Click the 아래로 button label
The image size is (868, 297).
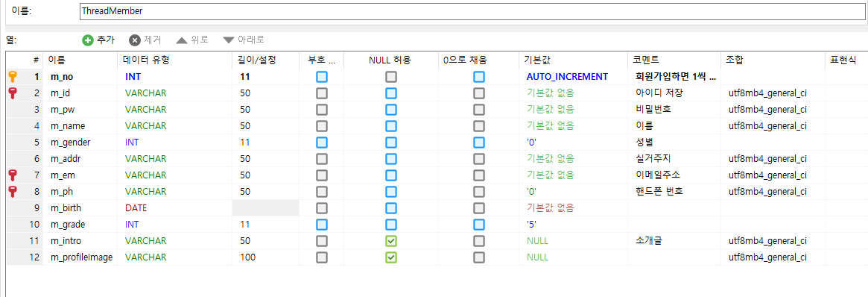click(251, 40)
